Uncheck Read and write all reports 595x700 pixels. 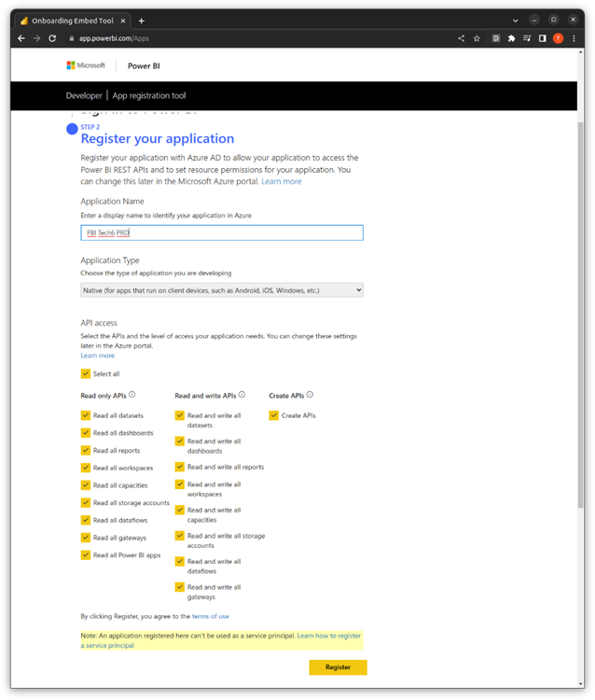tap(180, 467)
